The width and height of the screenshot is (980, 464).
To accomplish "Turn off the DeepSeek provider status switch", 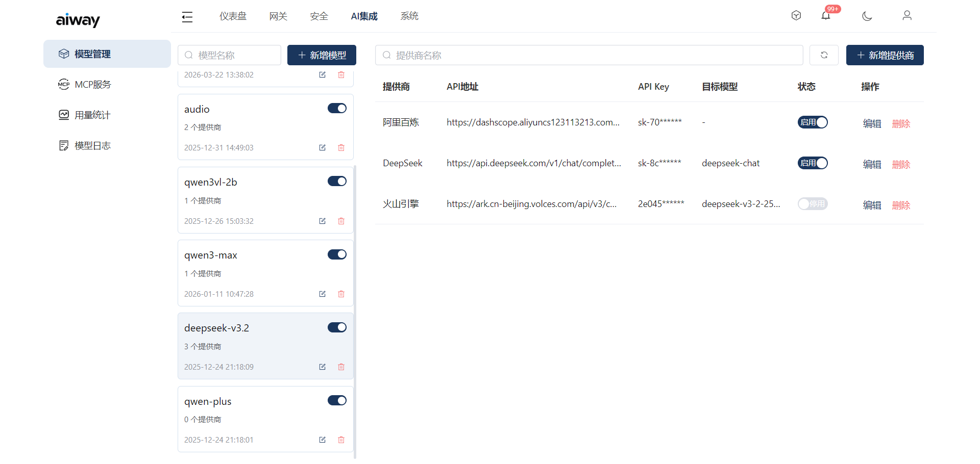I will pos(813,163).
